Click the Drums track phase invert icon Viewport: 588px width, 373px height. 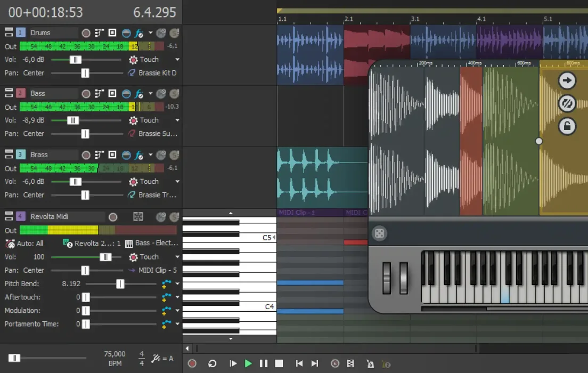[126, 33]
